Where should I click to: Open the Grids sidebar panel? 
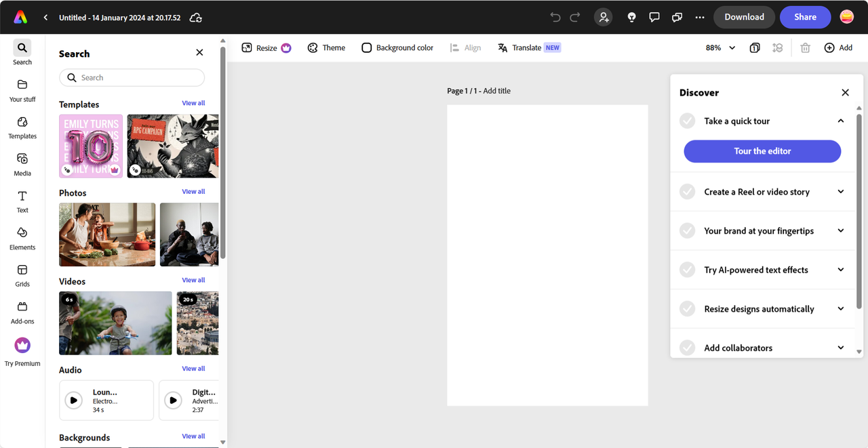click(x=22, y=276)
